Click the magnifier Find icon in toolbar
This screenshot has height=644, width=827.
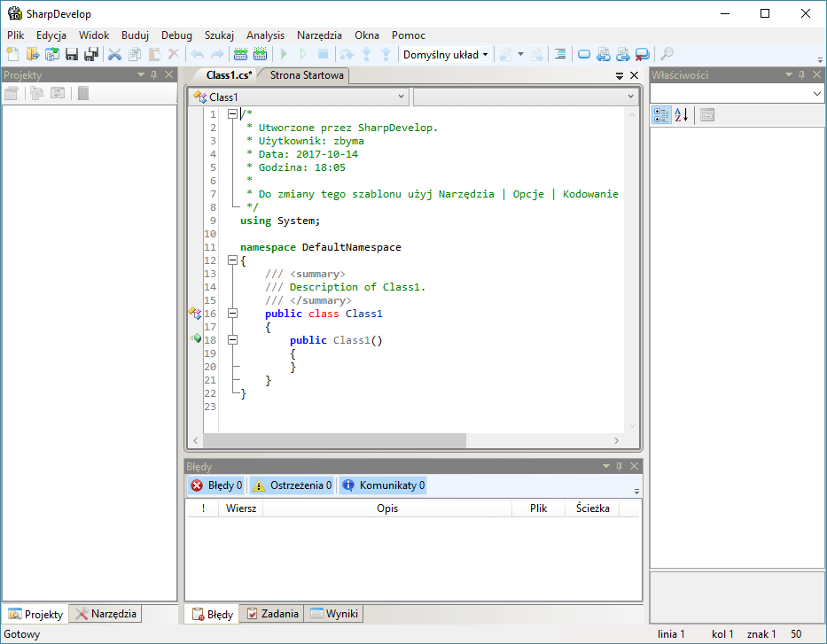[667, 54]
